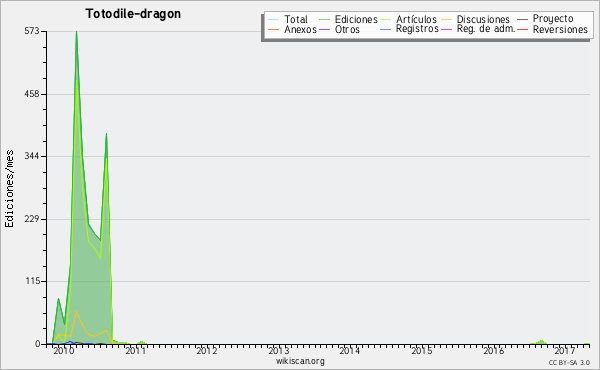Click the x-axis year 2010
Viewport: 600px width, 370px height.
(x=64, y=350)
